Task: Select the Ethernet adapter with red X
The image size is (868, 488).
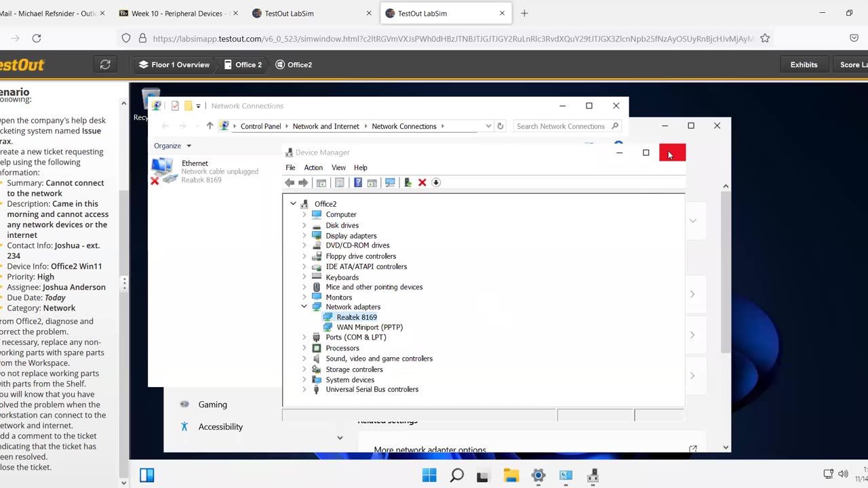Action: click(205, 171)
